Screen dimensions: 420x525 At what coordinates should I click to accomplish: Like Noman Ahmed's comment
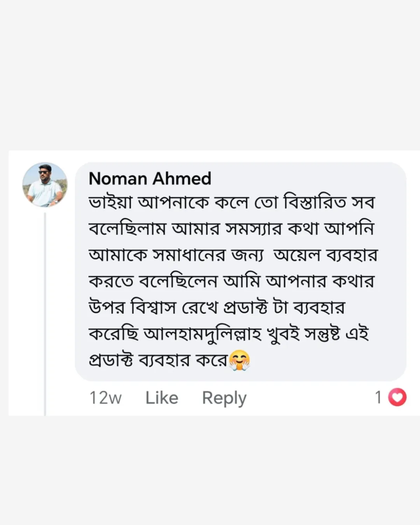coord(162,398)
